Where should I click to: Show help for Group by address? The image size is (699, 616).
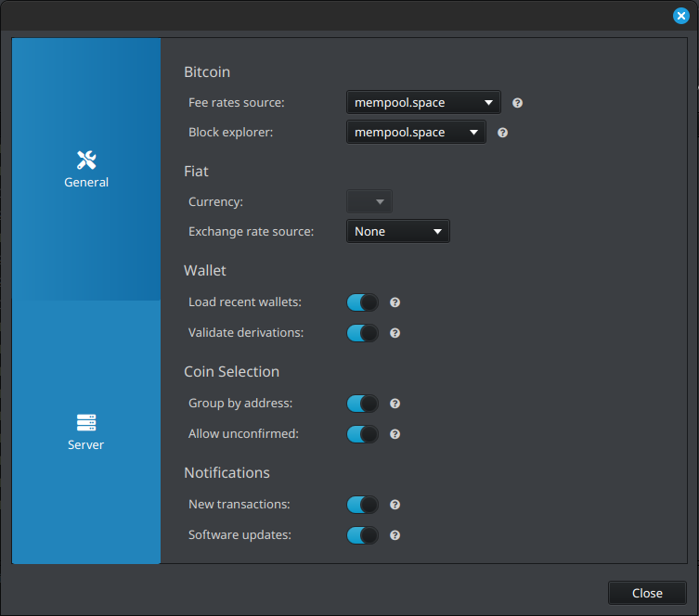[395, 404]
